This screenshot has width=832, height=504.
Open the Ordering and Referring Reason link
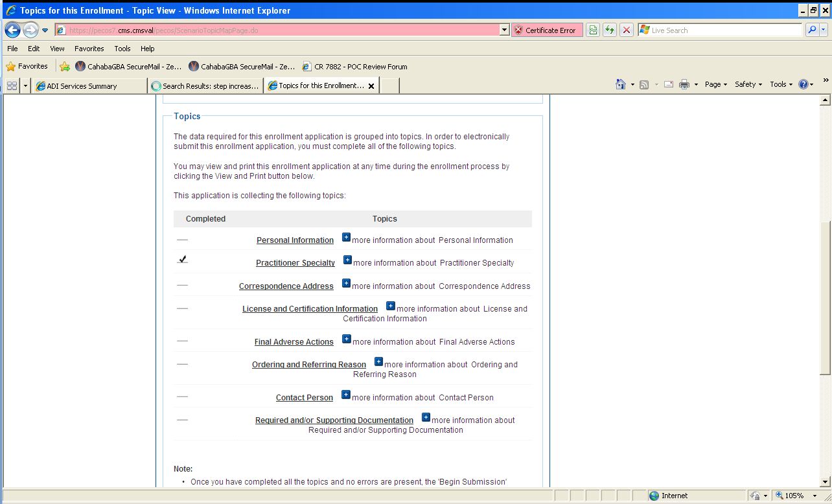tap(309, 365)
